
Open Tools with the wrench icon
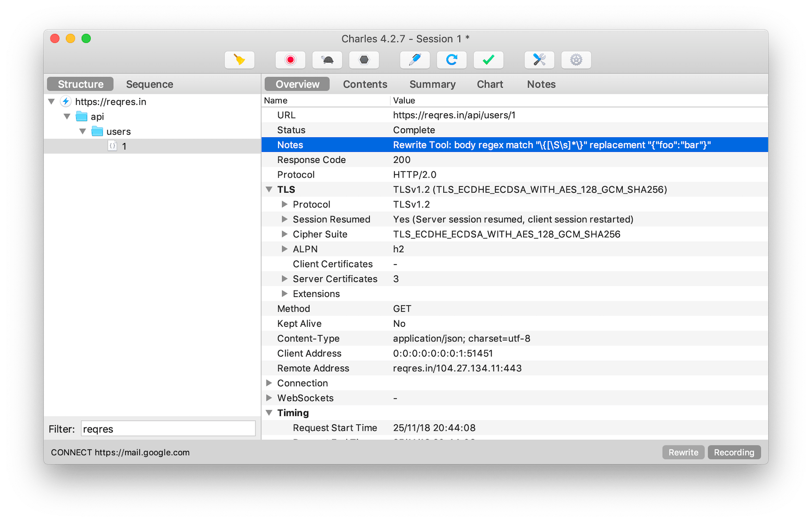(539, 60)
